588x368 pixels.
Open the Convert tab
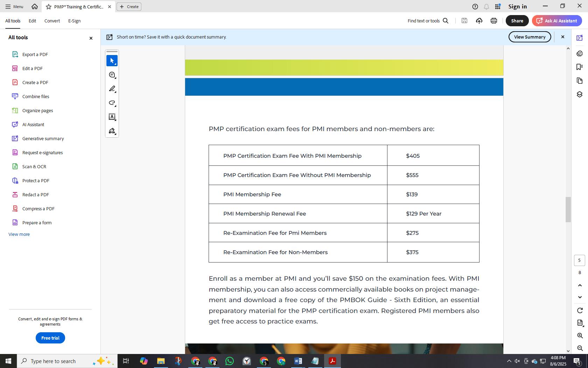tap(52, 21)
